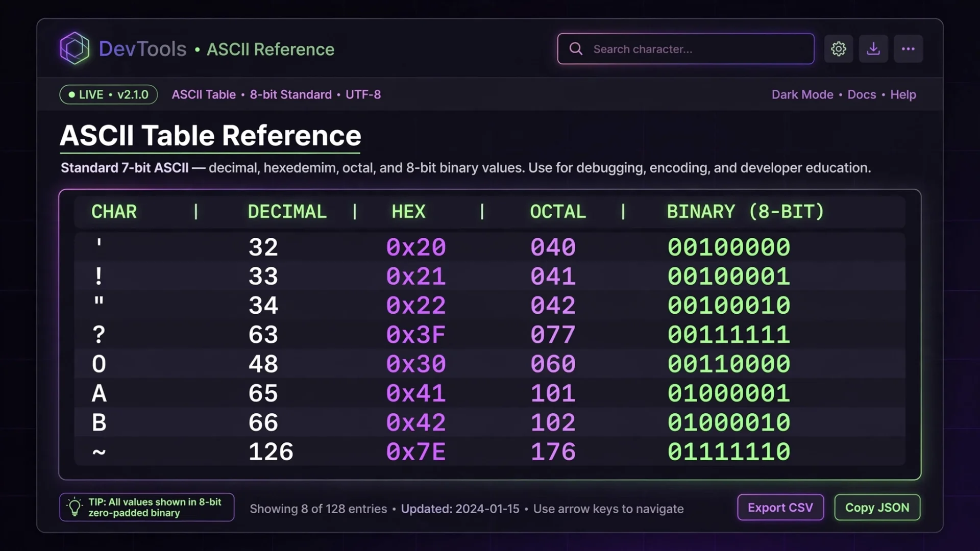Sort by the HEX column header

pos(408,211)
